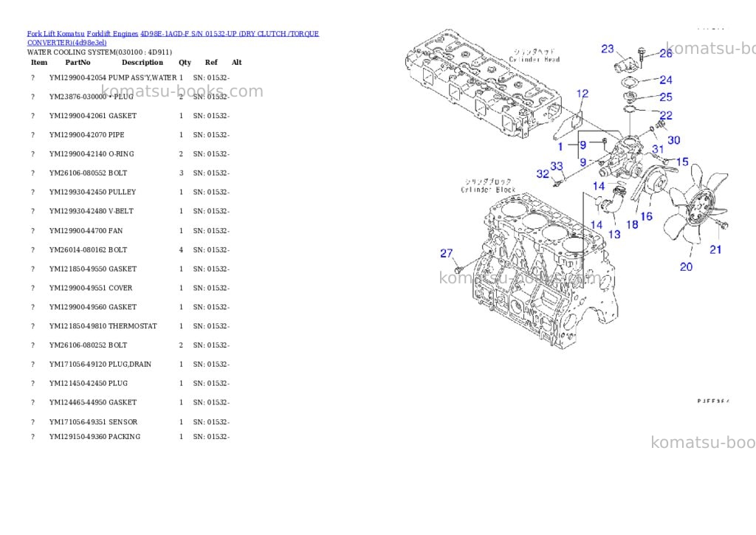Click diagram callout number 15
756x535 pixels.
(x=682, y=162)
